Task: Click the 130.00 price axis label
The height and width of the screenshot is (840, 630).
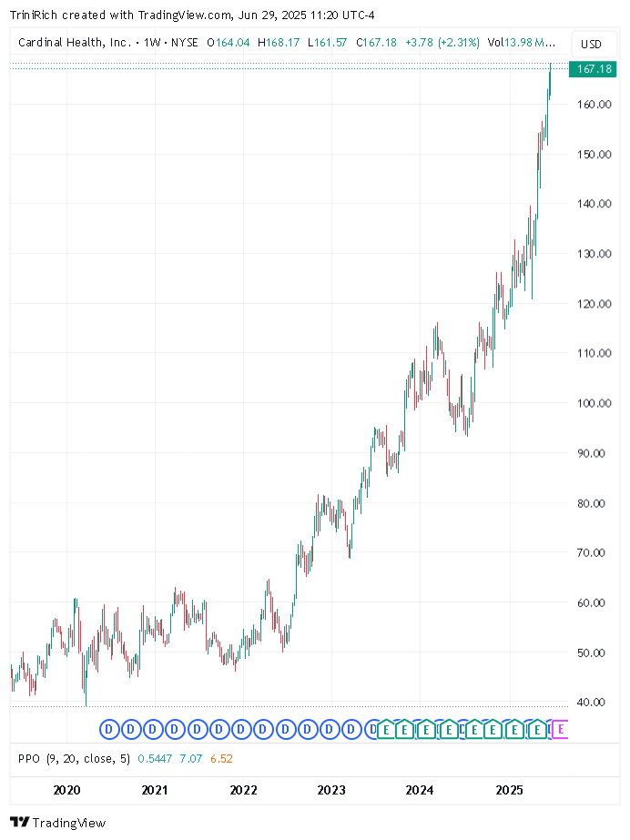Action: [x=594, y=254]
